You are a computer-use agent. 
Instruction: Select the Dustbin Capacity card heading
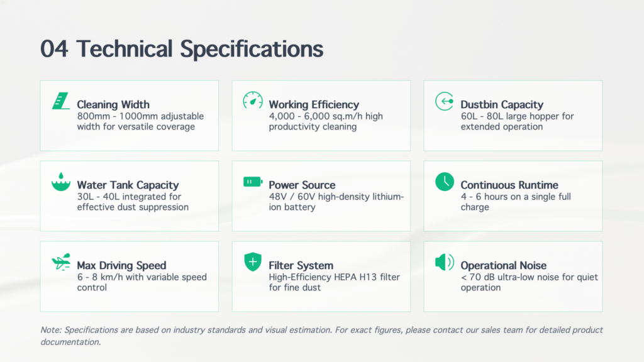[501, 104]
